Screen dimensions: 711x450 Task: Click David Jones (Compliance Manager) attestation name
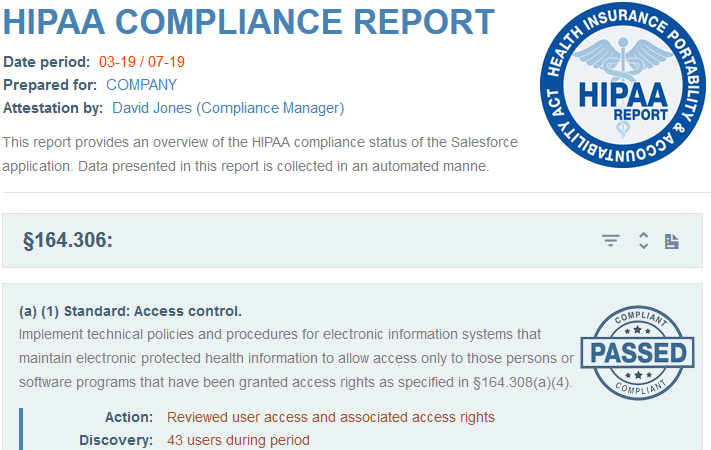pyautogui.click(x=228, y=108)
